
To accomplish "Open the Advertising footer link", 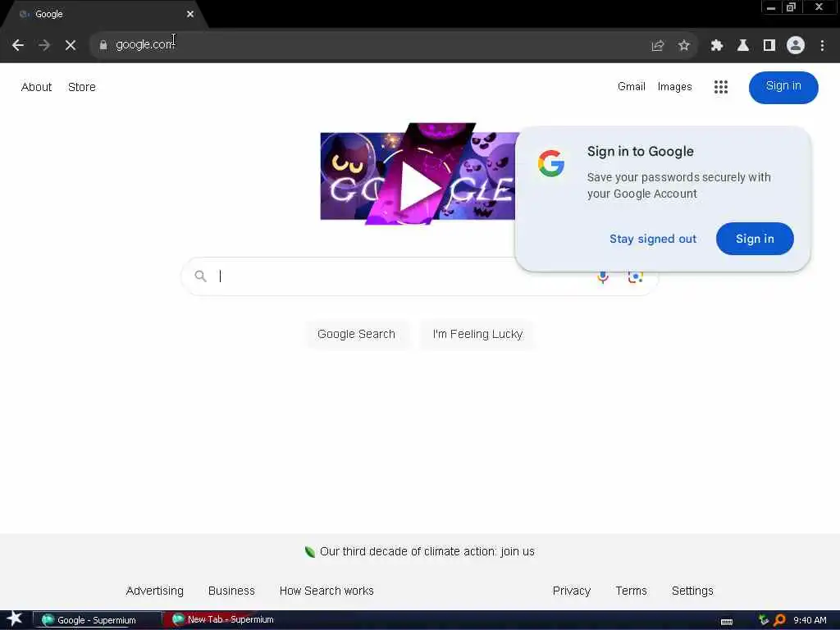I will point(155,591).
